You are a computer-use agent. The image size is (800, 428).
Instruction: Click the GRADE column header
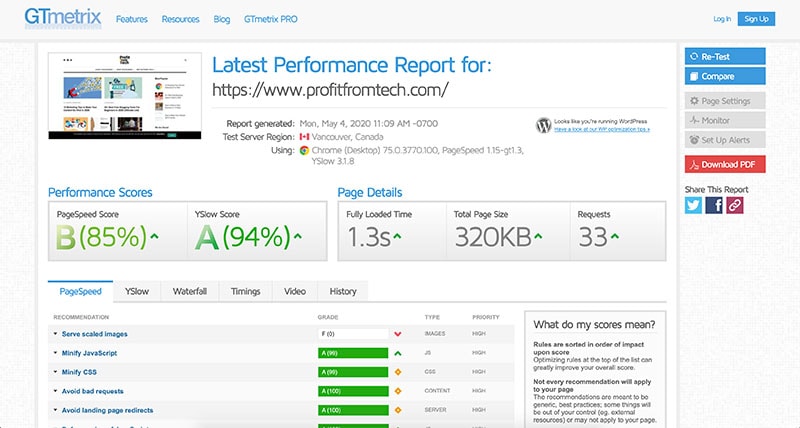[x=328, y=317]
